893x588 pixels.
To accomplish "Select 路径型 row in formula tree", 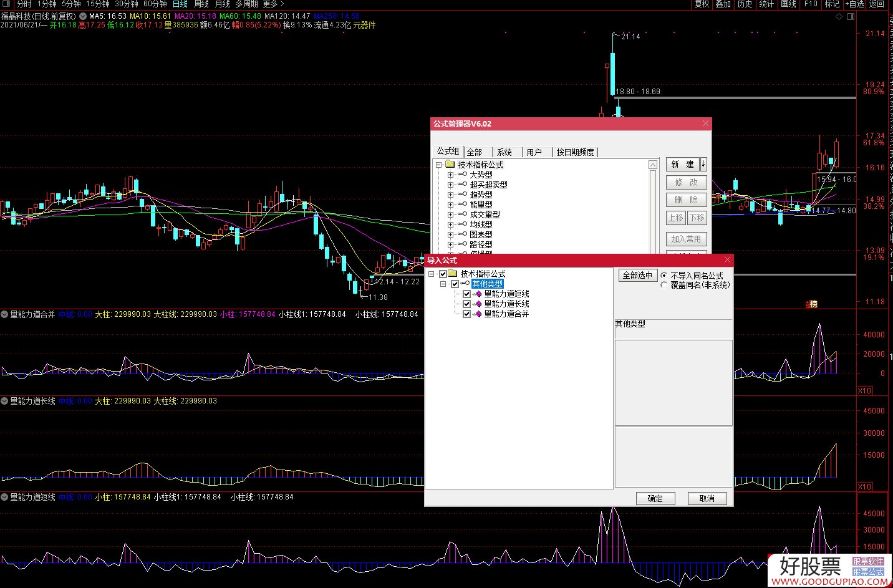I will click(481, 244).
